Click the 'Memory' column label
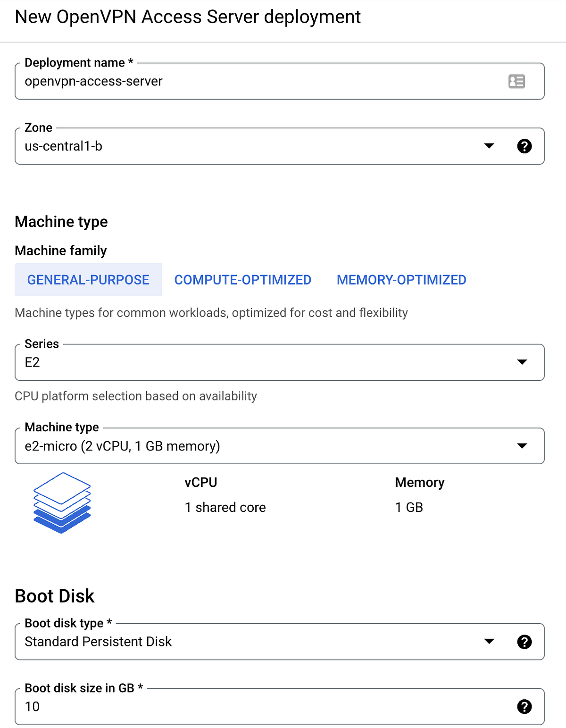 420,483
